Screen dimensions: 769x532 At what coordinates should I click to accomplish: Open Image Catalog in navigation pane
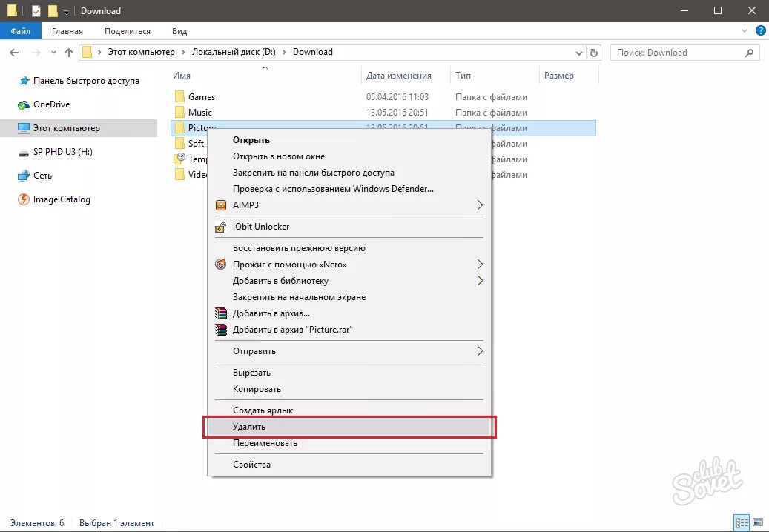tap(54, 199)
